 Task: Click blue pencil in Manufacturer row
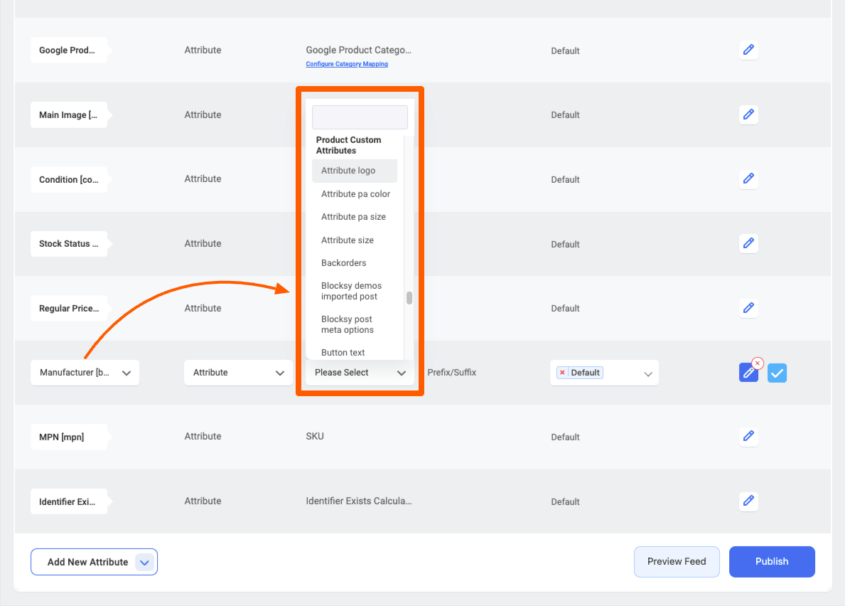748,373
